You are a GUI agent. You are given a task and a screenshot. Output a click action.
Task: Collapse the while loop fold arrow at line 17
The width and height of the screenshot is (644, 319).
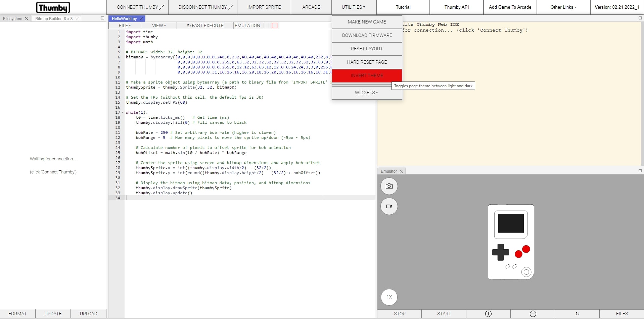(x=122, y=112)
